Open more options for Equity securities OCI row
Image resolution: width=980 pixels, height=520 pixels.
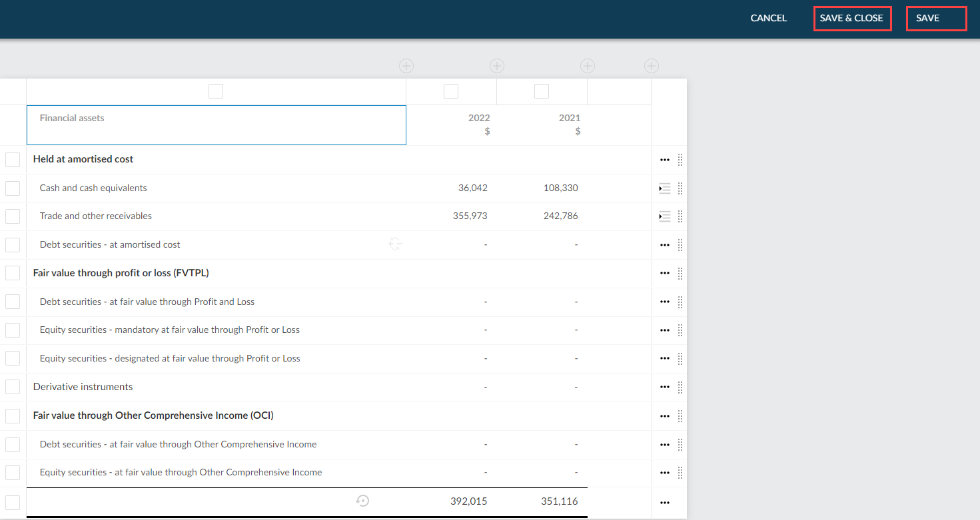664,473
